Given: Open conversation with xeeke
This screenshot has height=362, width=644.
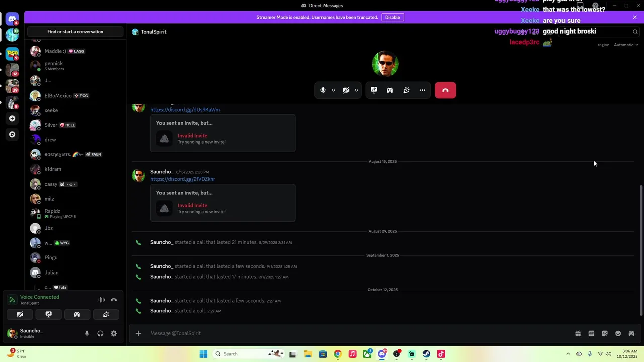Looking at the screenshot, I should (75, 110).
